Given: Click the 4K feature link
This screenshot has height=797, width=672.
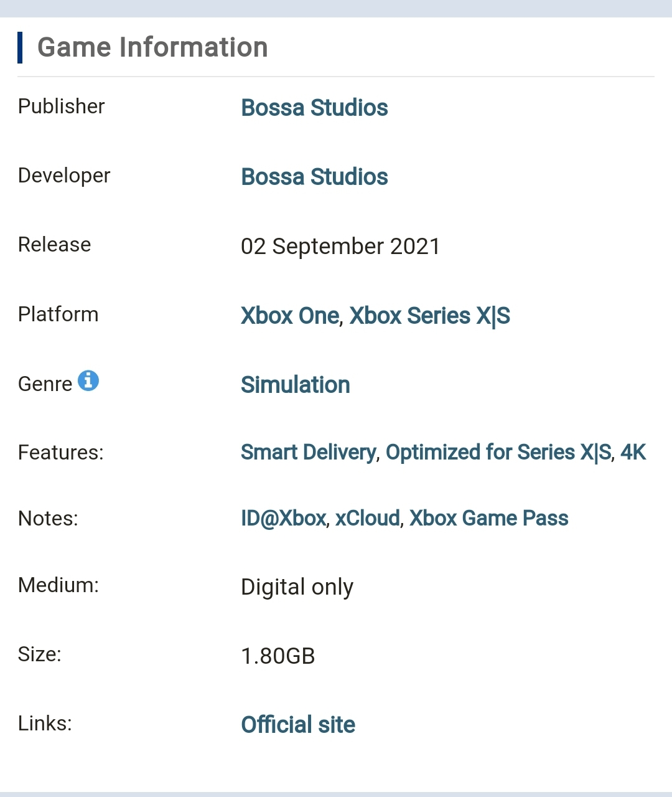Looking at the screenshot, I should tap(633, 452).
